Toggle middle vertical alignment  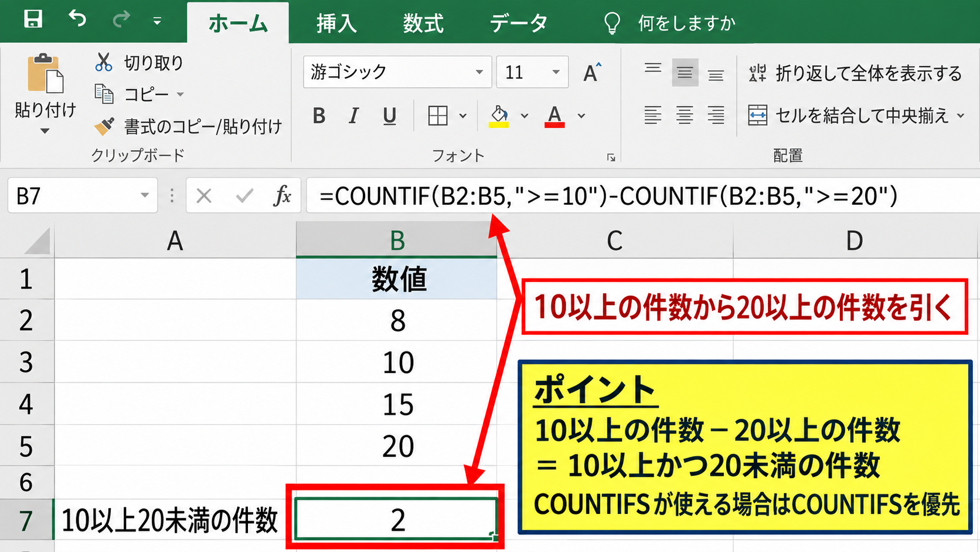(685, 73)
